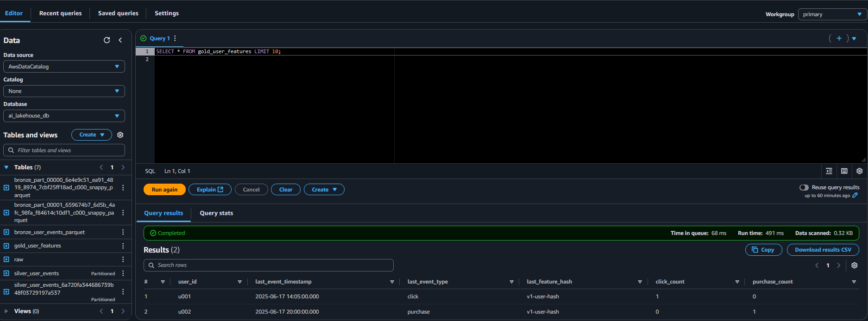Sort by click_count column
This screenshot has height=321, width=868.
pos(737,282)
